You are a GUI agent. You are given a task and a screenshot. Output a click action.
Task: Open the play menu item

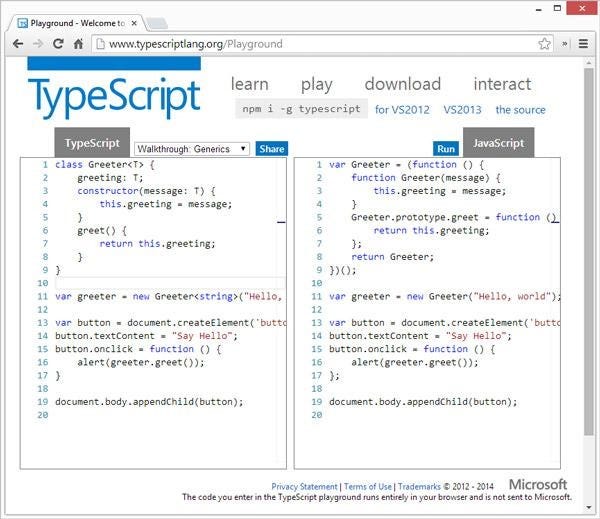[316, 85]
